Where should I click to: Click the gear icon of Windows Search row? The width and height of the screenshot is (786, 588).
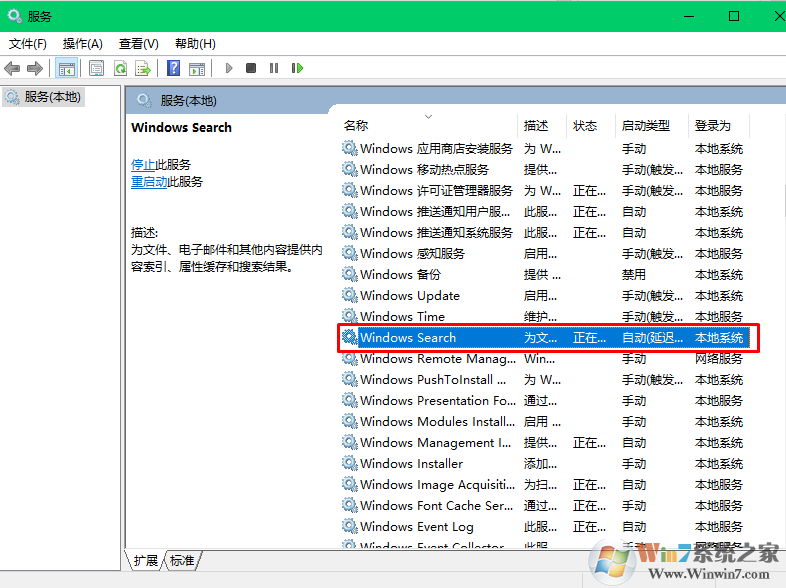click(350, 337)
